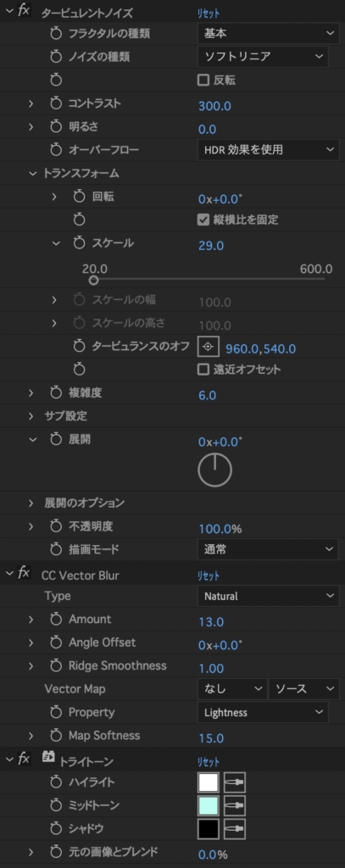Click リセット for タービュレントノイズ effect
345x868 pixels.
209,12
